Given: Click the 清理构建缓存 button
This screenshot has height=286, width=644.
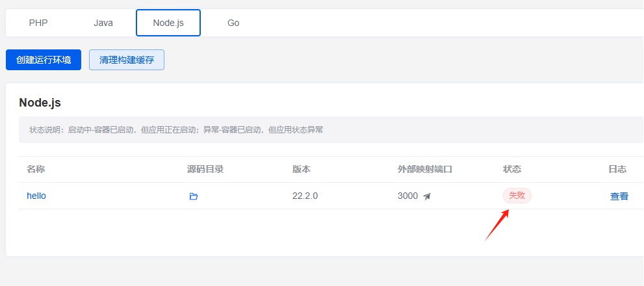Looking at the screenshot, I should pos(127,60).
